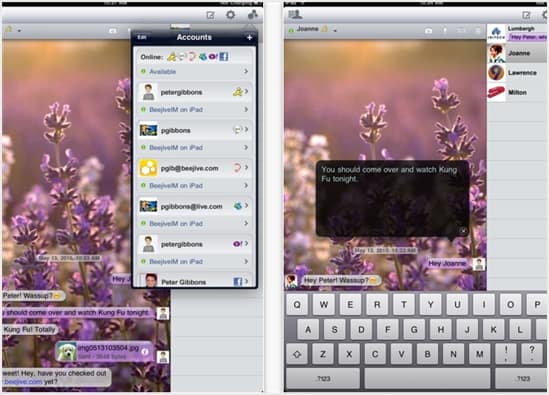549x395 pixels.
Task: Tap the Yahoo icon in the Online row
Action: (x=213, y=56)
